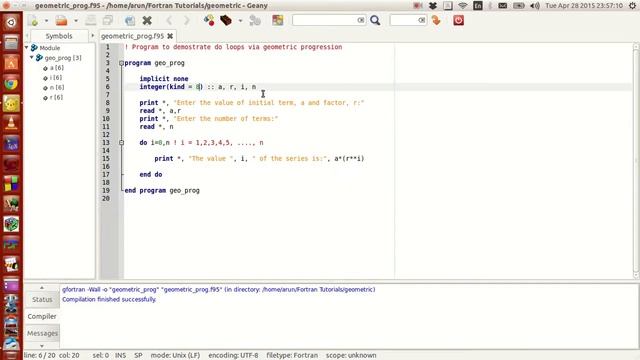Open the Files manager dock icon
The height and width of the screenshot is (360, 640).
(11, 42)
